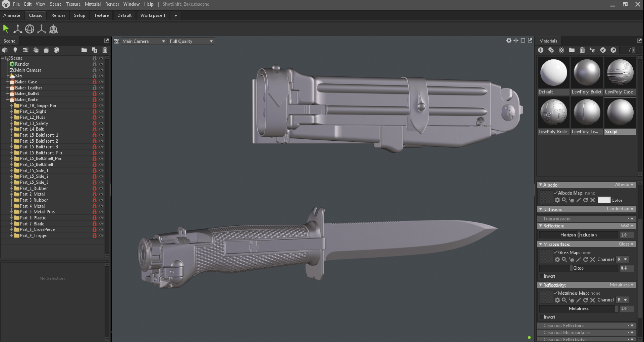The image size is (644, 342).
Task: Select the Render object in scene tree
Action: [x=22, y=64]
